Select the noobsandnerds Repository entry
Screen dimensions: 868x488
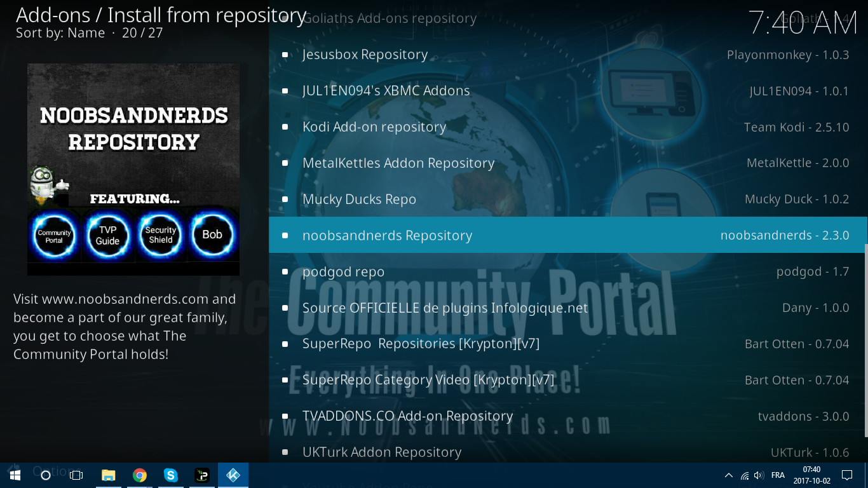(x=387, y=235)
